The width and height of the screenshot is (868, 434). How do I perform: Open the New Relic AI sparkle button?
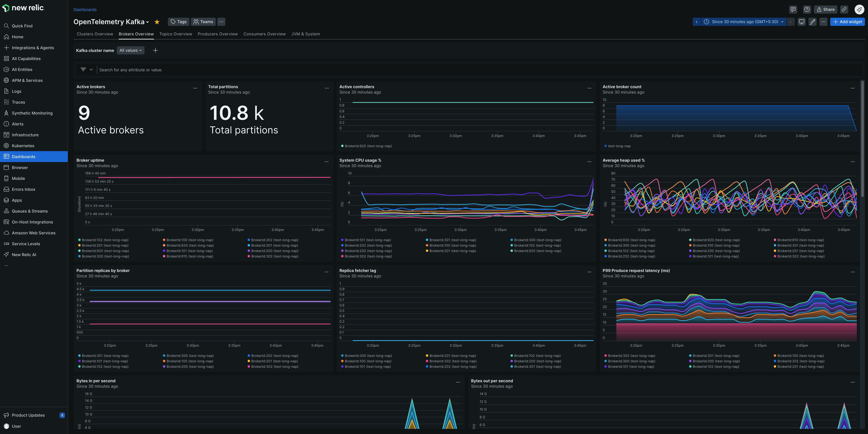pos(859,9)
